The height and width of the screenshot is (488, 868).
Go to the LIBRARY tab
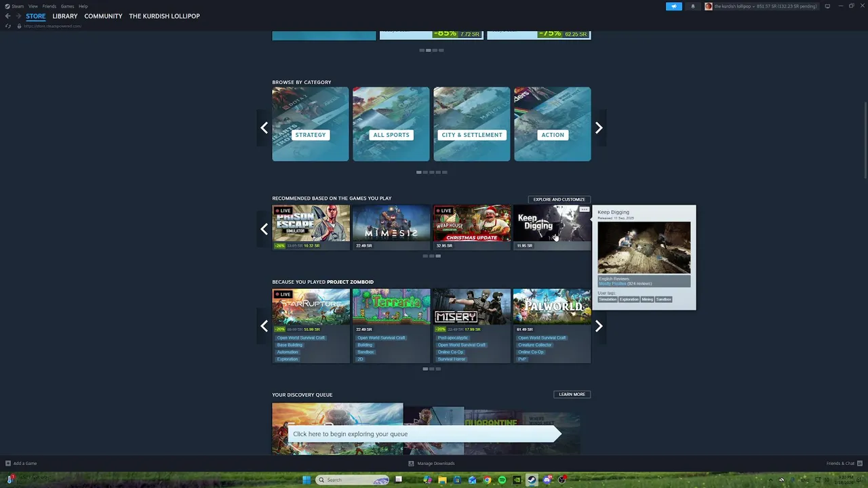tap(65, 16)
